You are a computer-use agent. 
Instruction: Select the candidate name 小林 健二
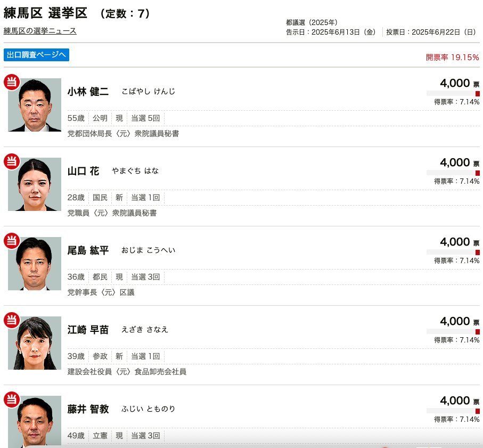(88, 92)
